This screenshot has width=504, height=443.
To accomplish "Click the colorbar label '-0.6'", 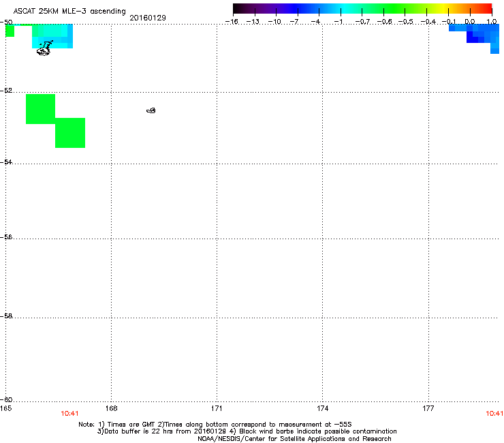I will click(x=384, y=22).
